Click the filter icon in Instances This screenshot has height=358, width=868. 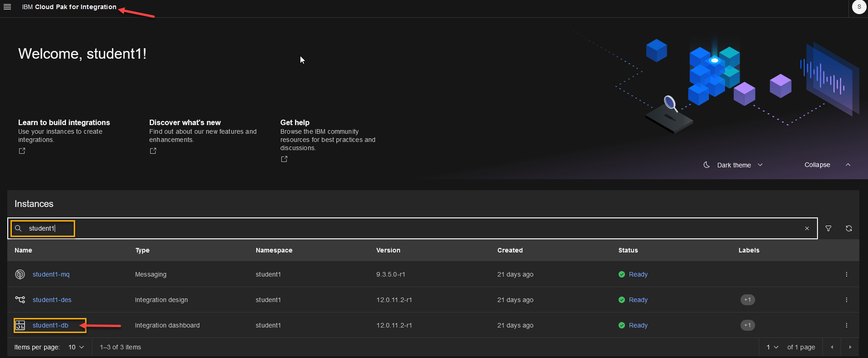click(x=828, y=228)
